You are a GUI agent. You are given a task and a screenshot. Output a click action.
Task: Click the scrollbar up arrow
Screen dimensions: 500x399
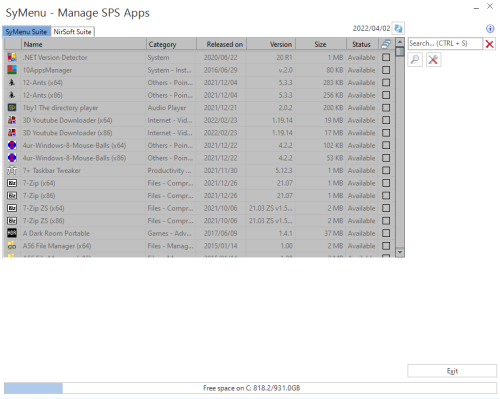(400, 42)
